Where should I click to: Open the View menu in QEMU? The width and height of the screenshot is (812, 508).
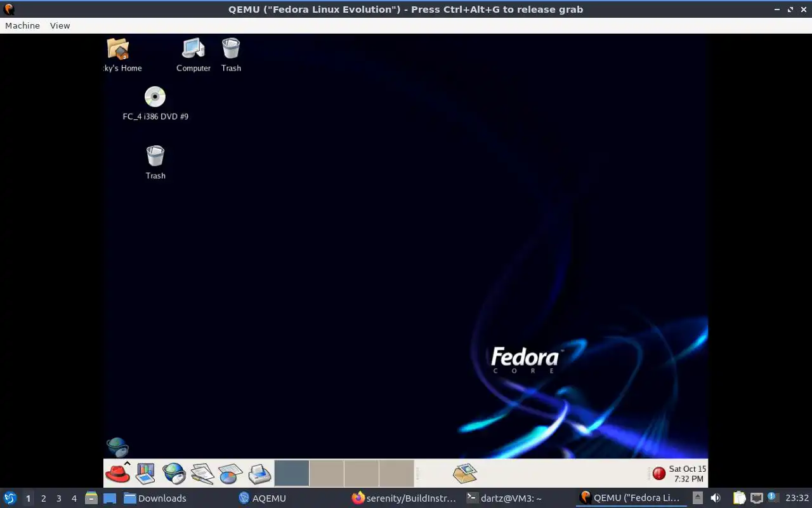(60, 25)
